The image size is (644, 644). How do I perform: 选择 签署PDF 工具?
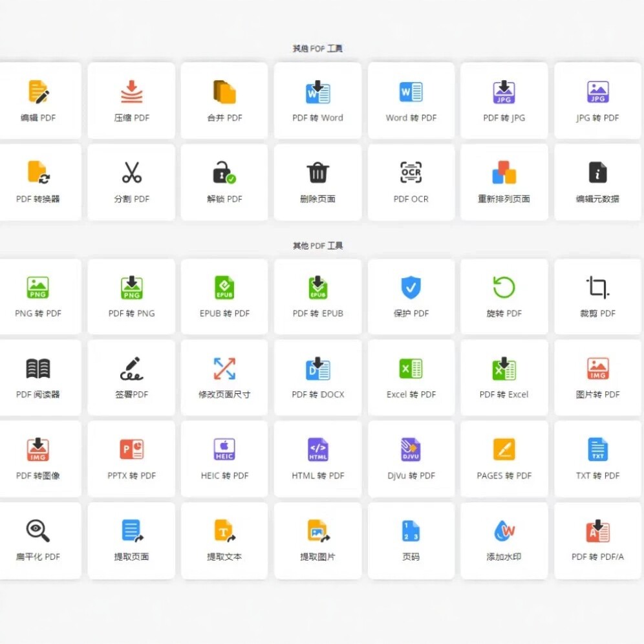(131, 378)
